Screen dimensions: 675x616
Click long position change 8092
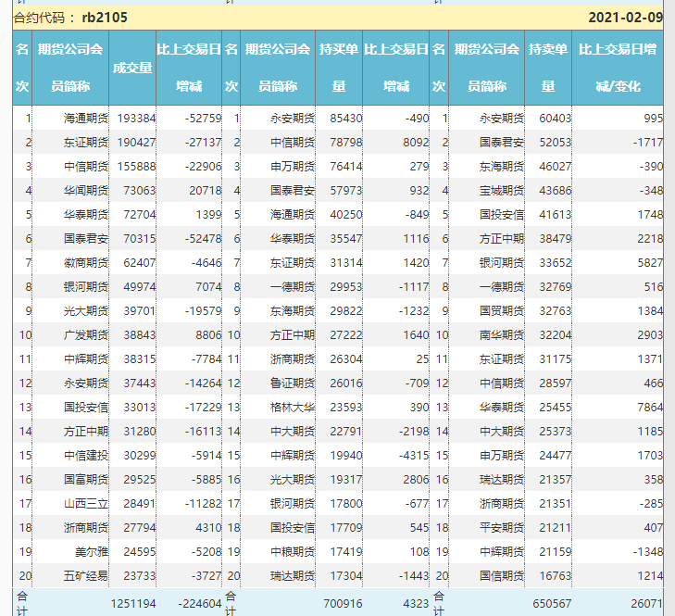pos(416,142)
